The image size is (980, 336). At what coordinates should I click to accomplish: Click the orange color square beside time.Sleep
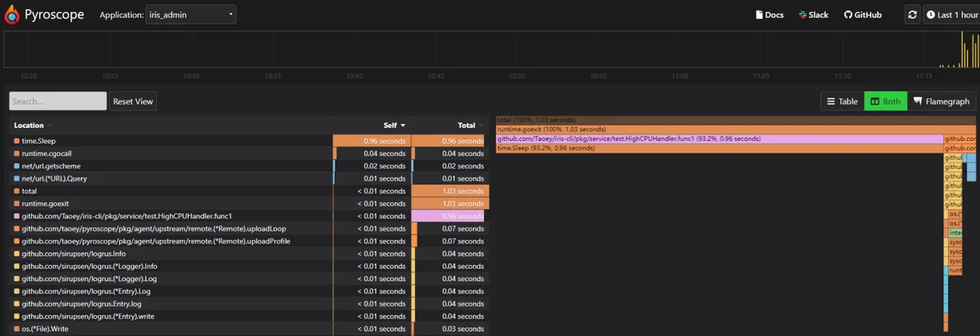coord(16,141)
